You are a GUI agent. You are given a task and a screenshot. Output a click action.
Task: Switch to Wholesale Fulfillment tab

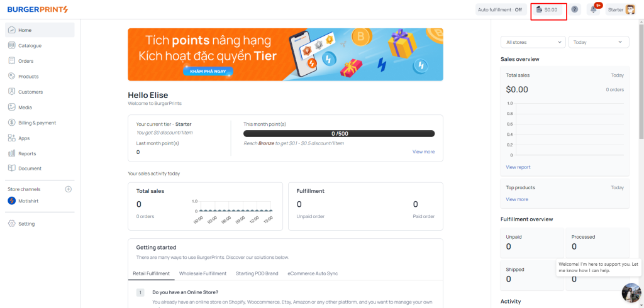pyautogui.click(x=203, y=273)
